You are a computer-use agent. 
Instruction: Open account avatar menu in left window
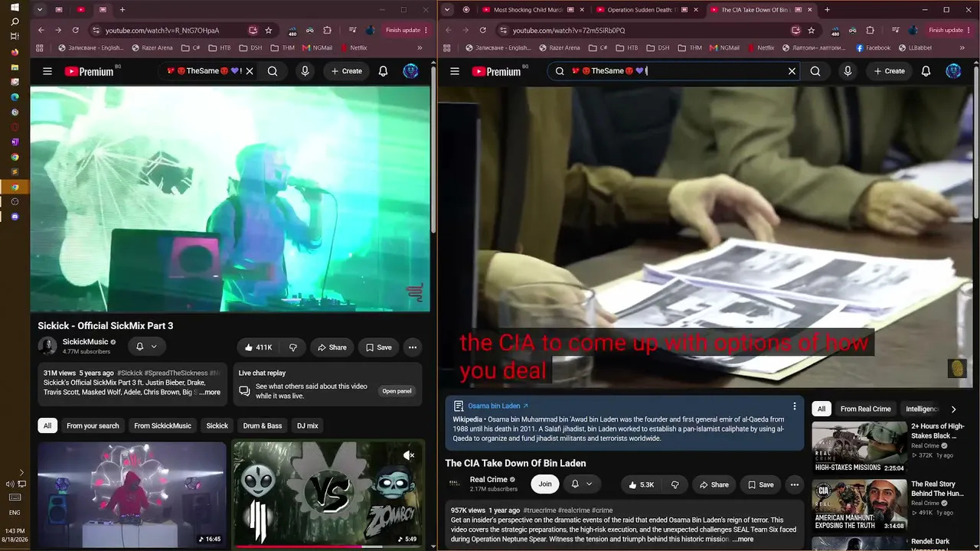tap(411, 71)
